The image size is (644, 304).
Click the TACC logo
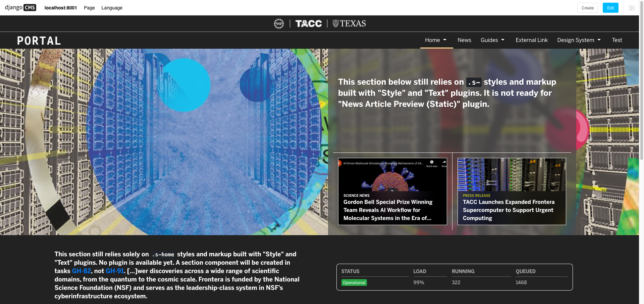coord(309,24)
